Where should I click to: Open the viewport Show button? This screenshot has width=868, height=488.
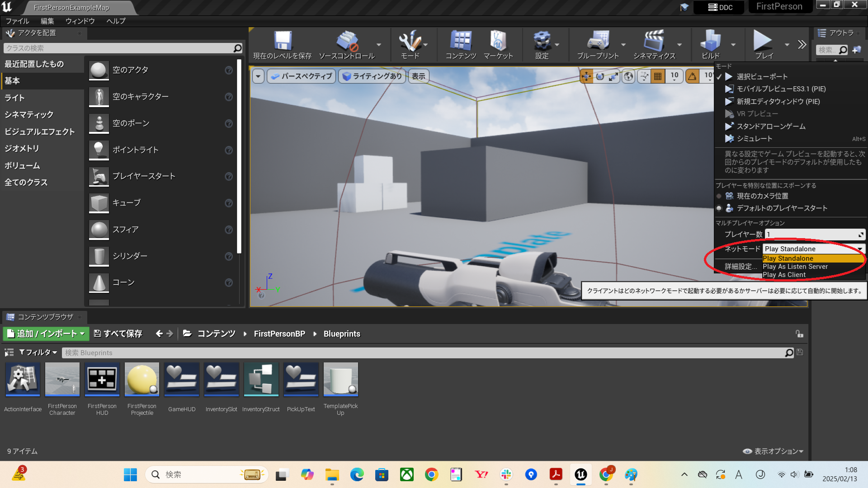pyautogui.click(x=419, y=76)
